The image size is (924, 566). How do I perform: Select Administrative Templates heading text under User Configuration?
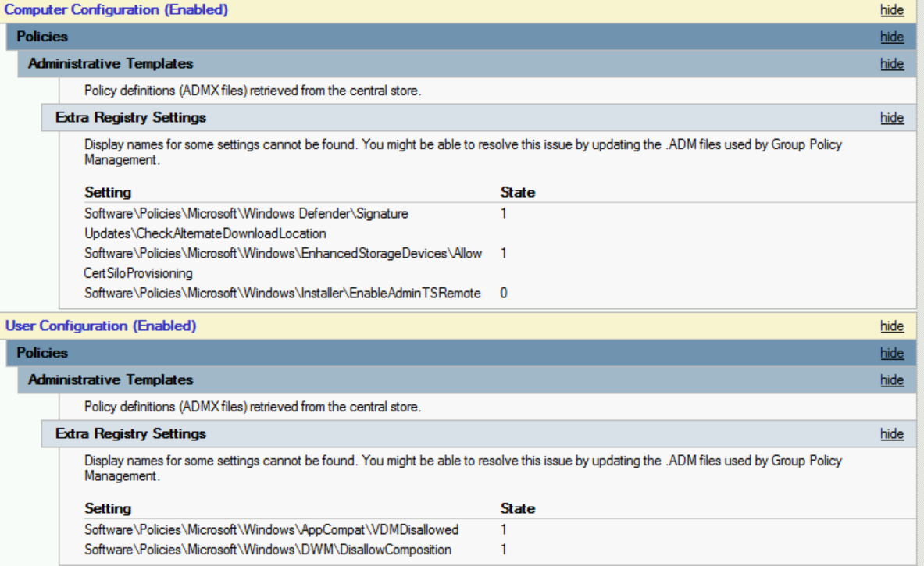point(110,379)
